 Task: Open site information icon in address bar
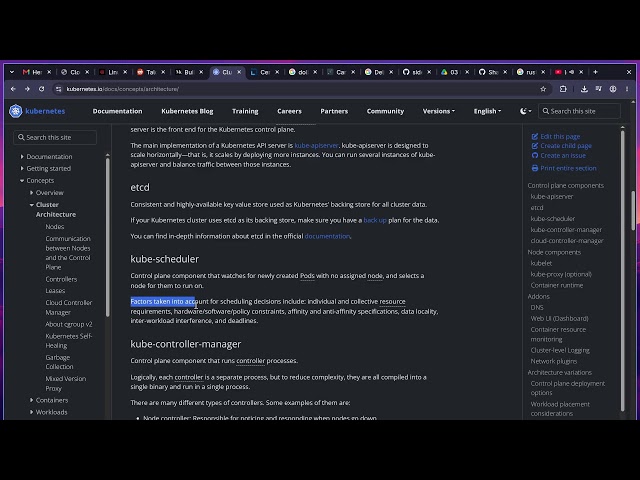(58, 89)
